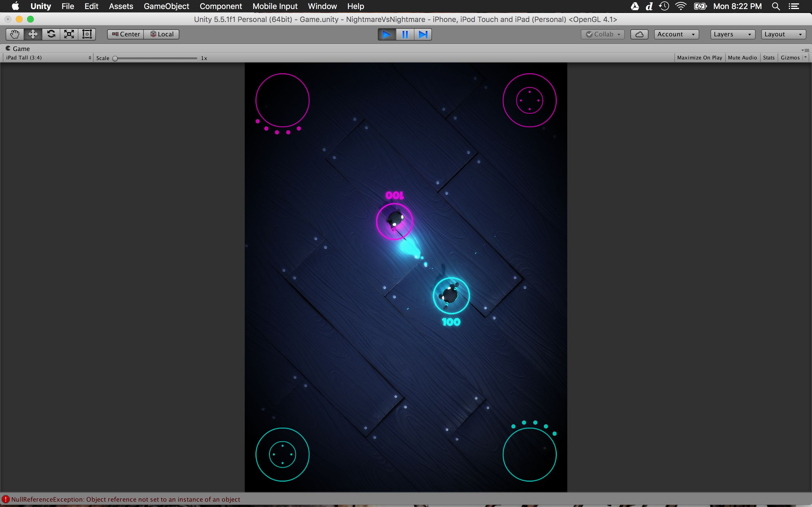The width and height of the screenshot is (812, 507).
Task: Select the Rect Transform tool
Action: (x=87, y=34)
